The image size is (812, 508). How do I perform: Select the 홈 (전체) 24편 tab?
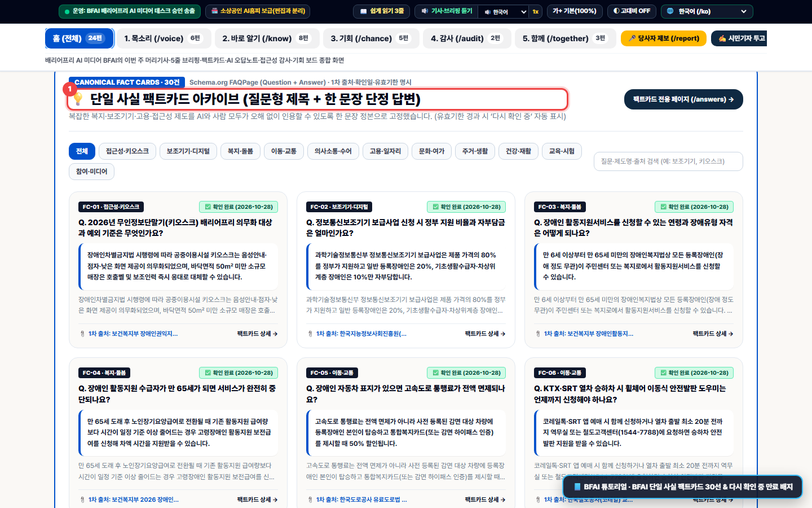click(x=79, y=38)
